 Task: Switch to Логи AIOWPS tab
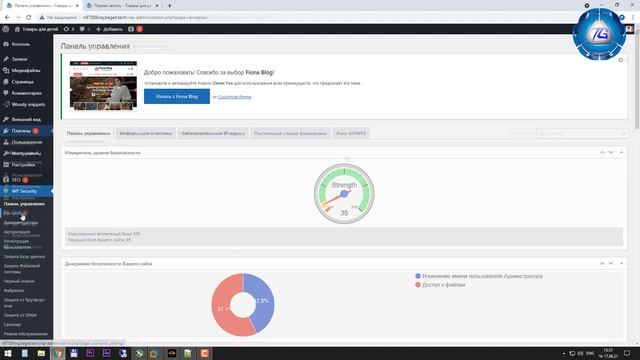click(351, 133)
